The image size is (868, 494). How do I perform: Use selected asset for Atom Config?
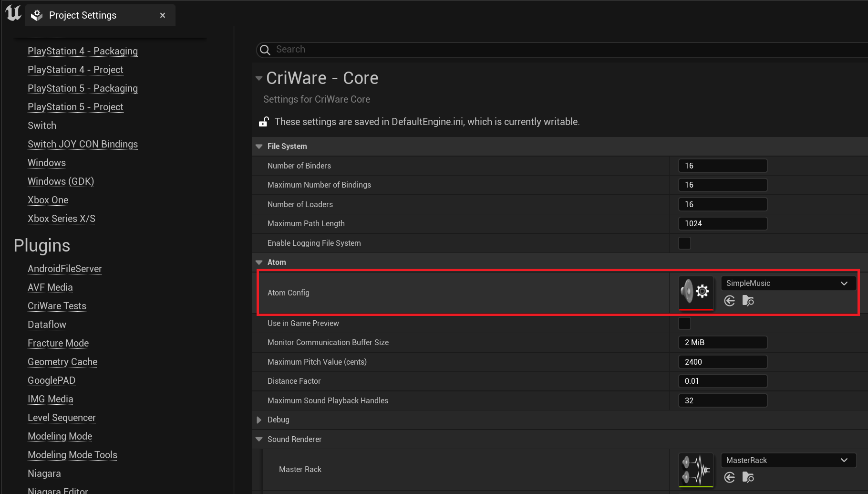(x=730, y=301)
